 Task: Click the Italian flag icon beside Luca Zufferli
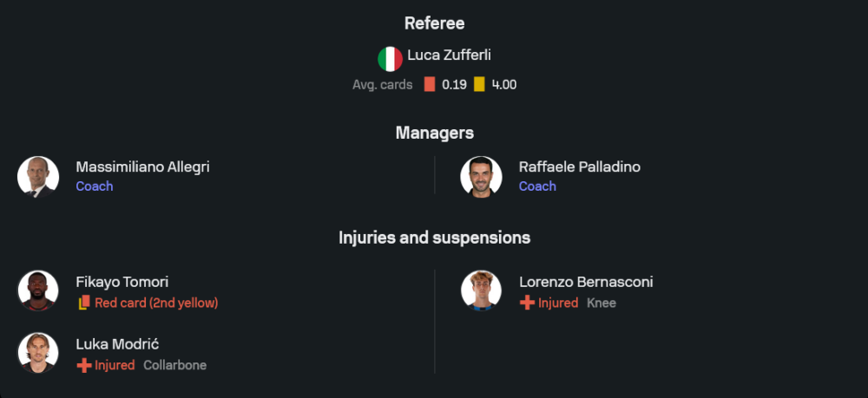[x=390, y=59]
